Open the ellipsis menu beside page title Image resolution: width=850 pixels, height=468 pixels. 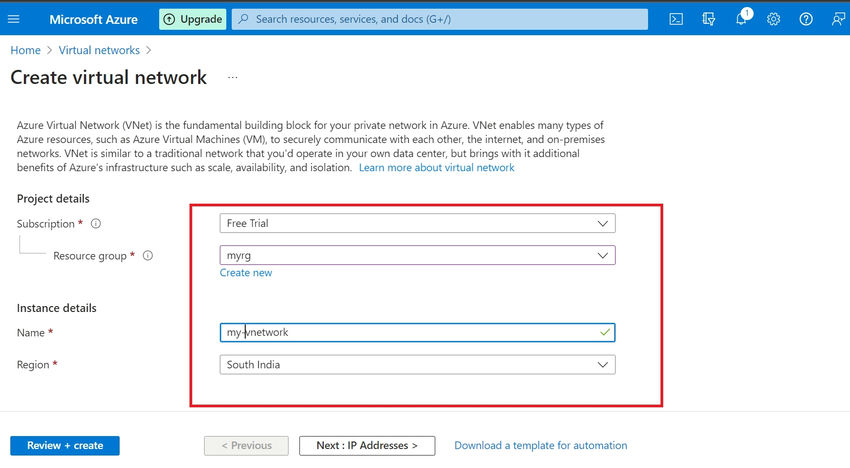[233, 78]
